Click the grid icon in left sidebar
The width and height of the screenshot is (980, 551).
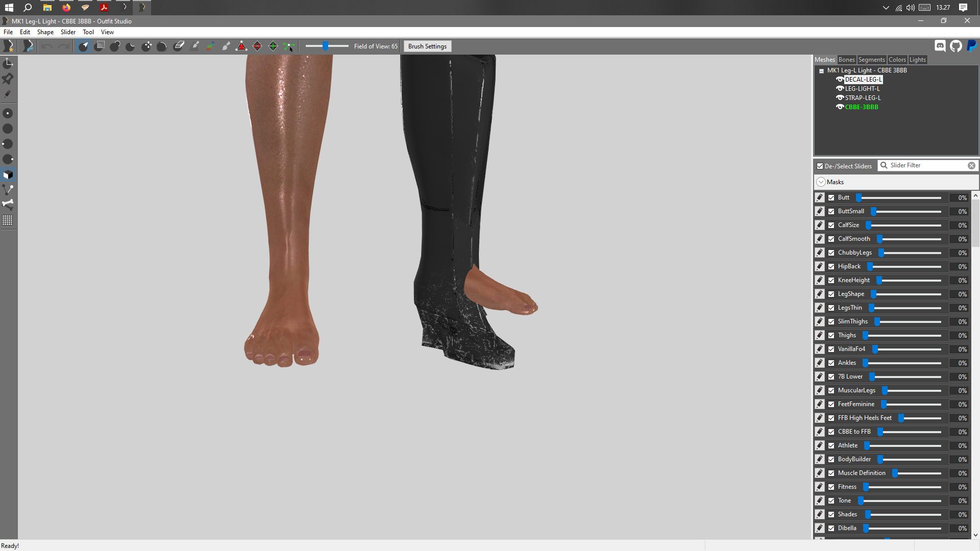point(8,220)
